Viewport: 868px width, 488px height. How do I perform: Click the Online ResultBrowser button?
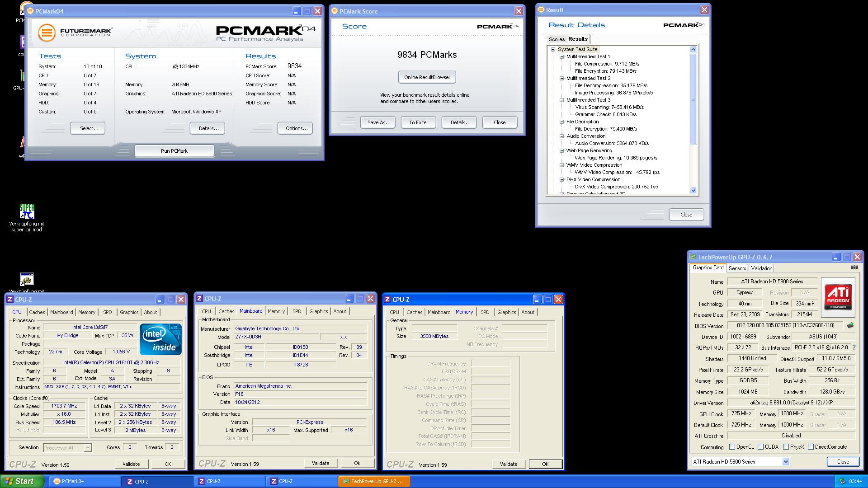point(427,77)
